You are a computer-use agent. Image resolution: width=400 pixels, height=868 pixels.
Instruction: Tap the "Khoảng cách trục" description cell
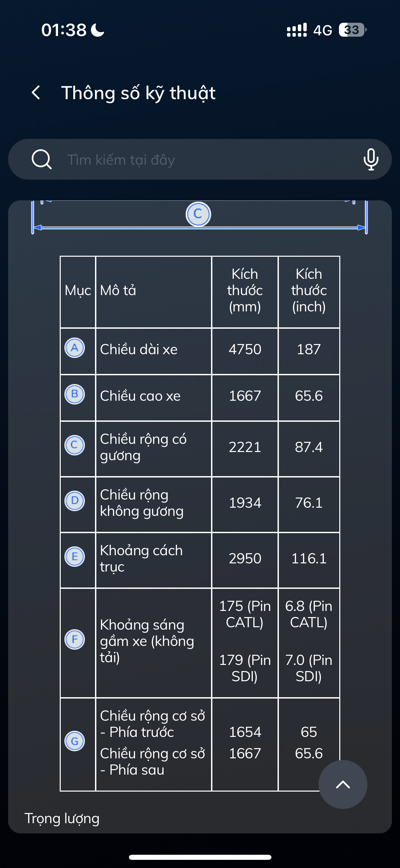click(141, 559)
